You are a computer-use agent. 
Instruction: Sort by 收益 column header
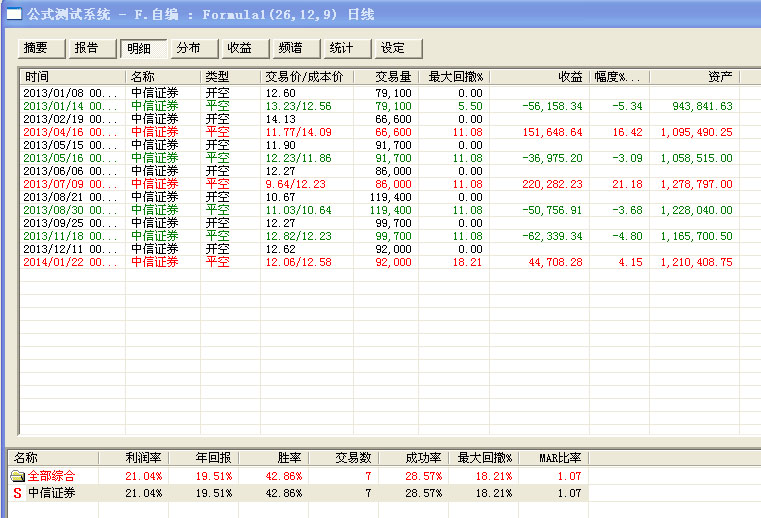click(x=540, y=77)
